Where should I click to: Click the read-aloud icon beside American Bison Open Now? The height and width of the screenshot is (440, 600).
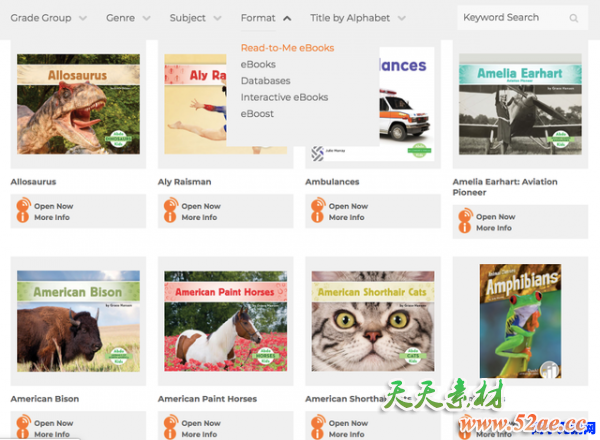(x=23, y=421)
